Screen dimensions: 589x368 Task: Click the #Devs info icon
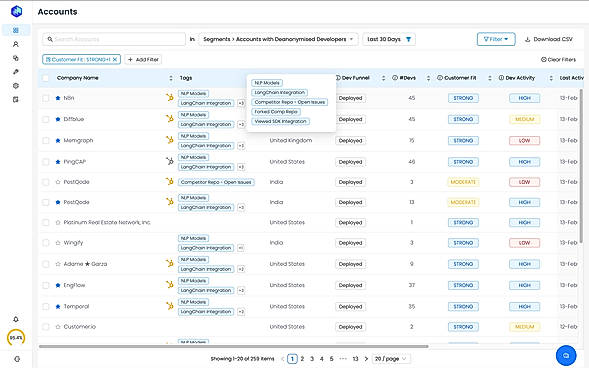coord(395,78)
